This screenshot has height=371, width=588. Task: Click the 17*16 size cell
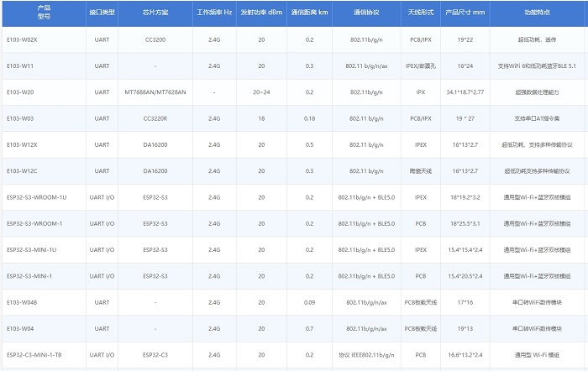point(465,302)
